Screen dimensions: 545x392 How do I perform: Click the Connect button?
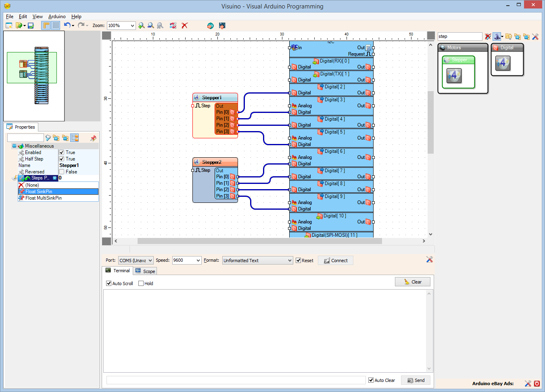[335, 260]
